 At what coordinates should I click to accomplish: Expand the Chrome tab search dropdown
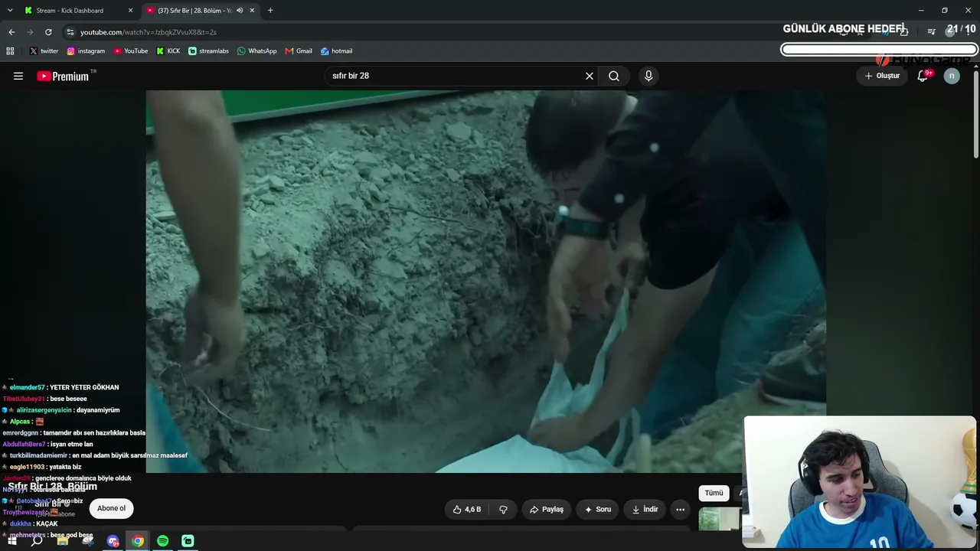click(x=10, y=11)
